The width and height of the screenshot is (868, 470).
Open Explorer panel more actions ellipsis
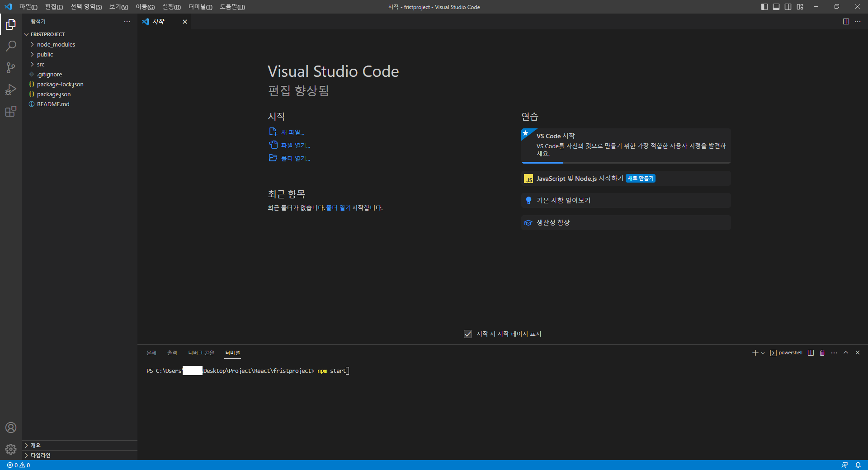point(127,22)
